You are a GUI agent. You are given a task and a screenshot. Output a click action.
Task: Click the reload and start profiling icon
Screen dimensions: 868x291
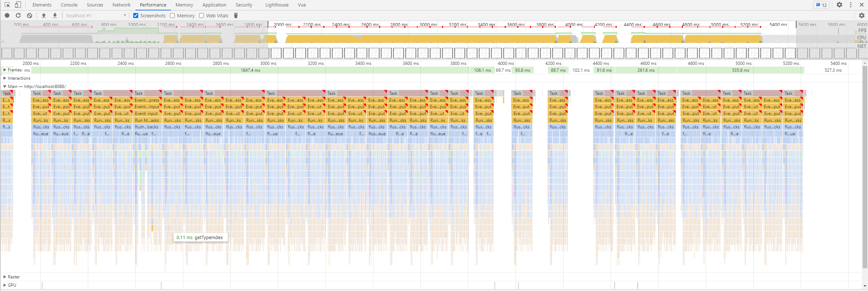tap(18, 16)
